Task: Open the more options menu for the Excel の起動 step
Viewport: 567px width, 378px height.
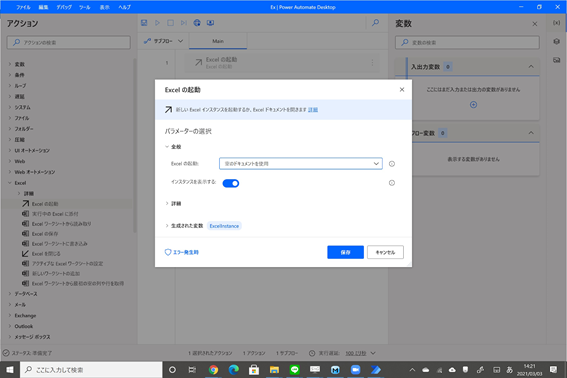Action: pyautogui.click(x=372, y=63)
